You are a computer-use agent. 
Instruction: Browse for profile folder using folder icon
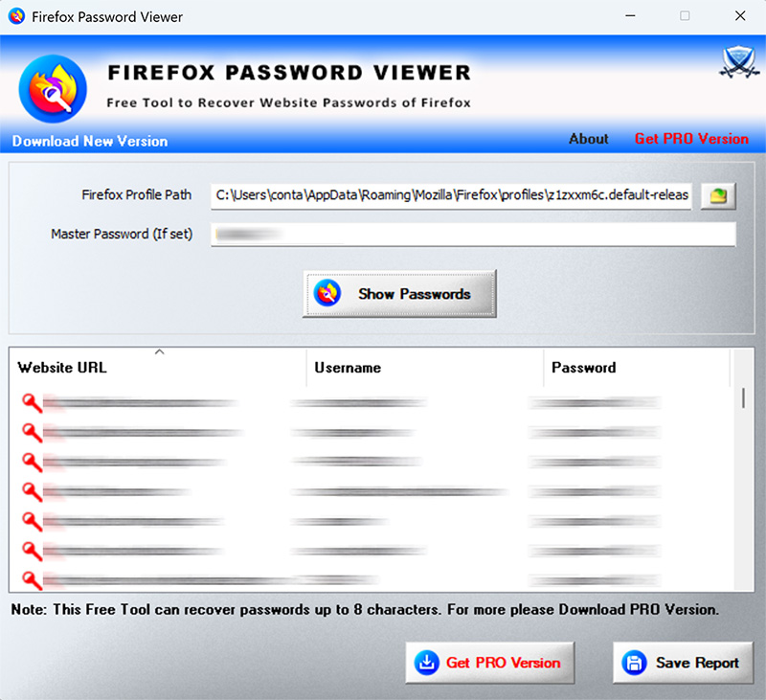coord(718,196)
